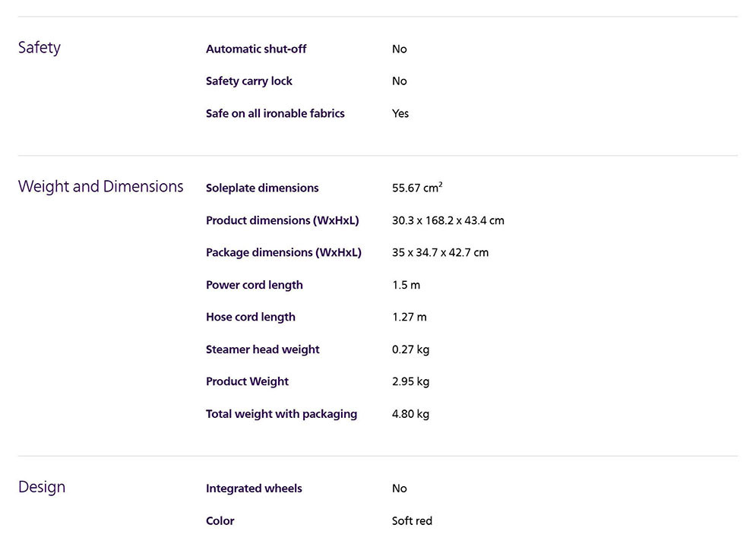Click Product dimensions (WxHxL) label
This screenshot has width=756, height=547.
point(283,220)
